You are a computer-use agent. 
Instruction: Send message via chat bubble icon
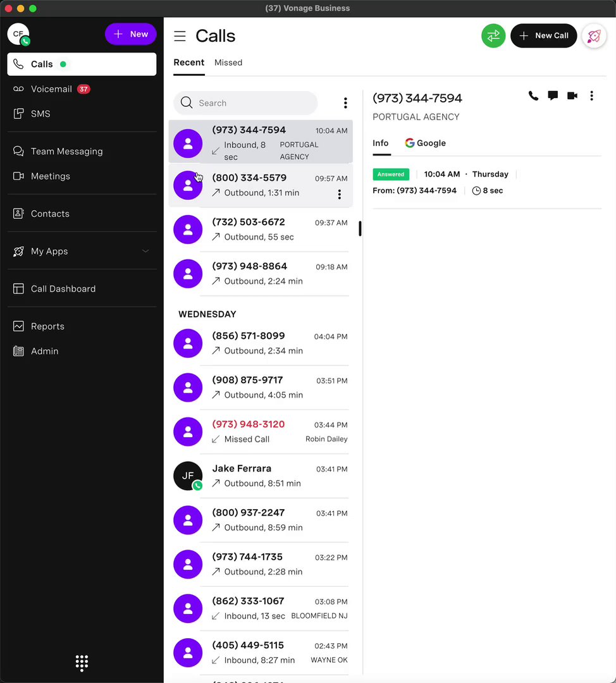[x=553, y=96]
